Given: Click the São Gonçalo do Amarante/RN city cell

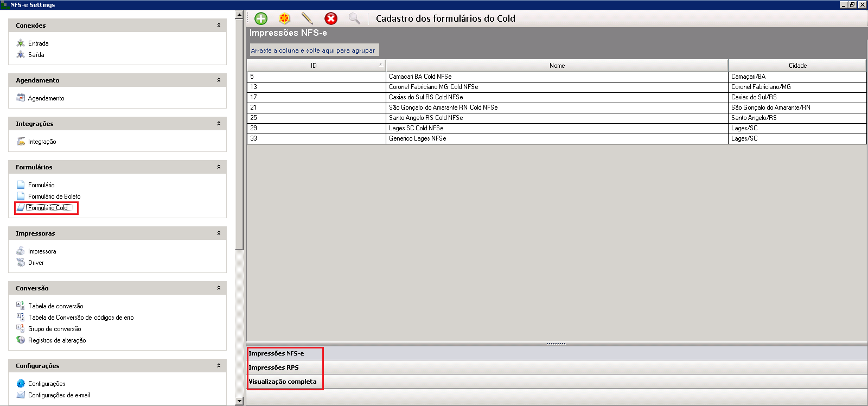Looking at the screenshot, I should 797,107.
